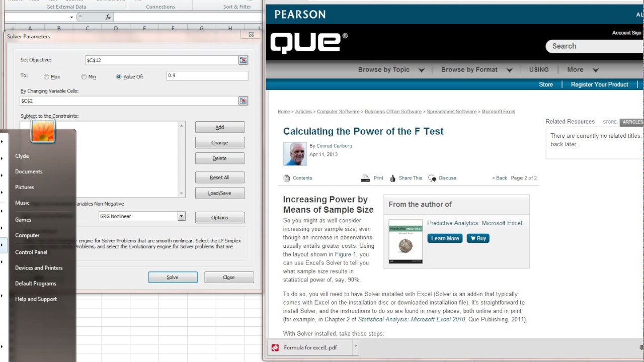Switch to ARTICLES tab in Related Resources
Screen dimensions: 644x362
632,122
